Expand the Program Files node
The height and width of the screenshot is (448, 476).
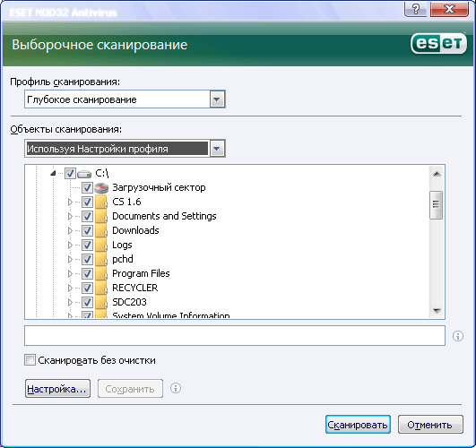tap(70, 273)
